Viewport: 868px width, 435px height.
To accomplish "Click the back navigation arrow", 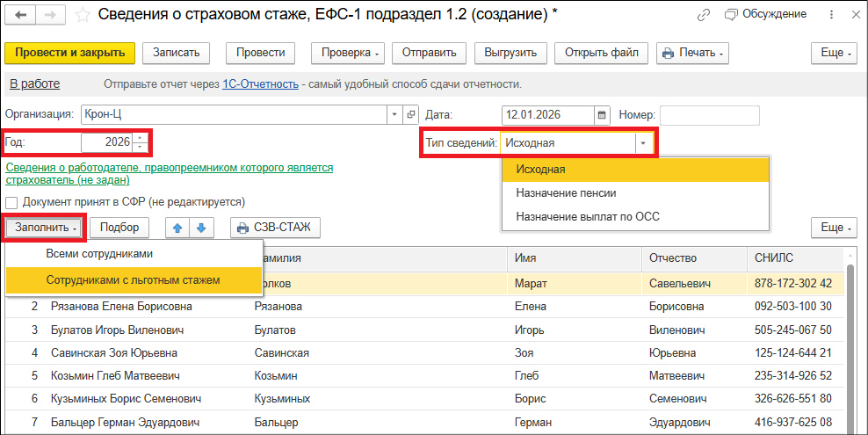I will click(21, 15).
